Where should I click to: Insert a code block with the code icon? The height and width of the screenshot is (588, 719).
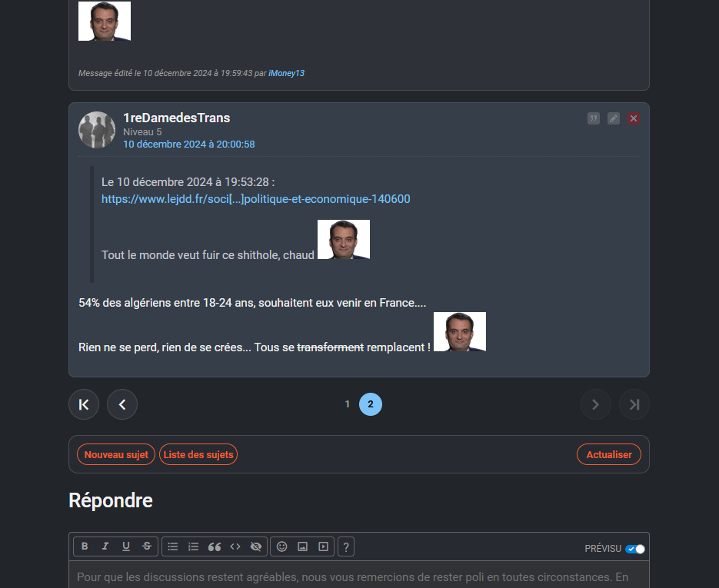(235, 546)
